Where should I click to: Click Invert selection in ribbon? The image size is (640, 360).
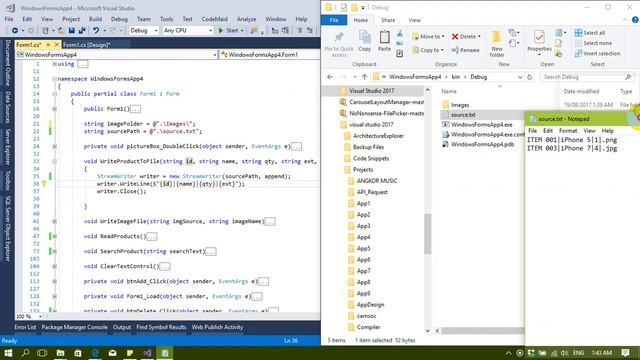[598, 53]
